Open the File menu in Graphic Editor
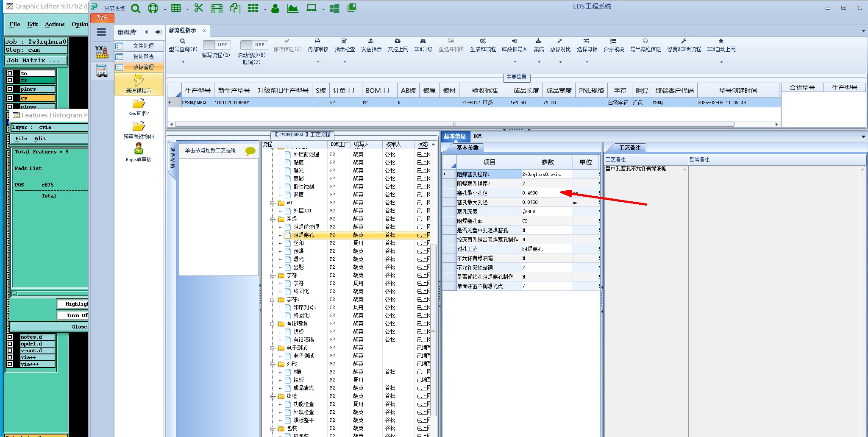This screenshot has width=868, height=437. 15,24
